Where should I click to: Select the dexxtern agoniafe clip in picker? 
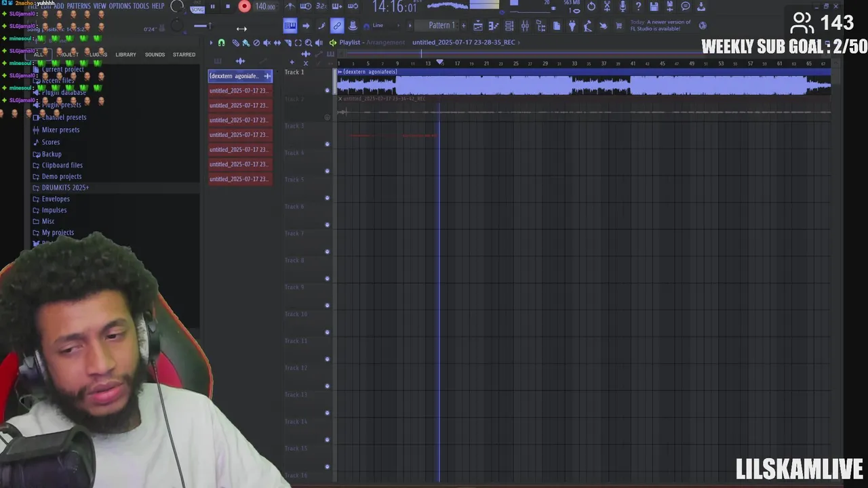(x=240, y=76)
